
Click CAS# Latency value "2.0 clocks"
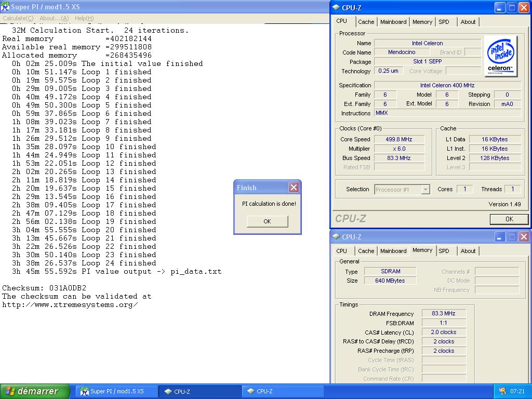(x=444, y=332)
